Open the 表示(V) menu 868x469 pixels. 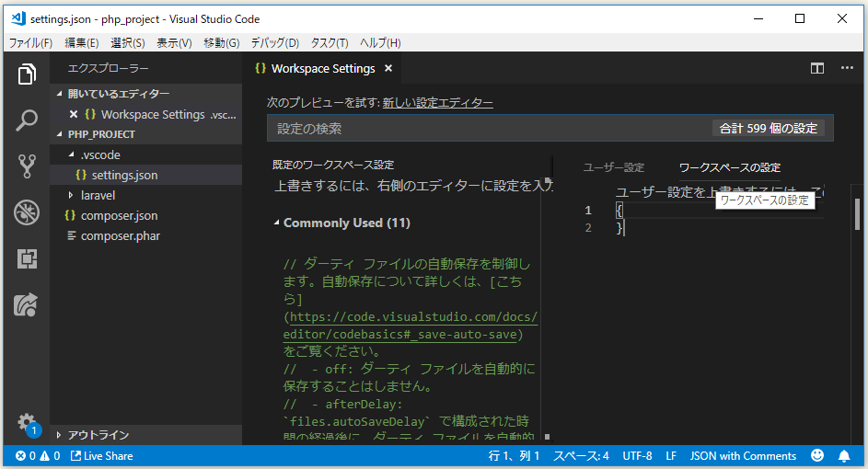[x=174, y=42]
